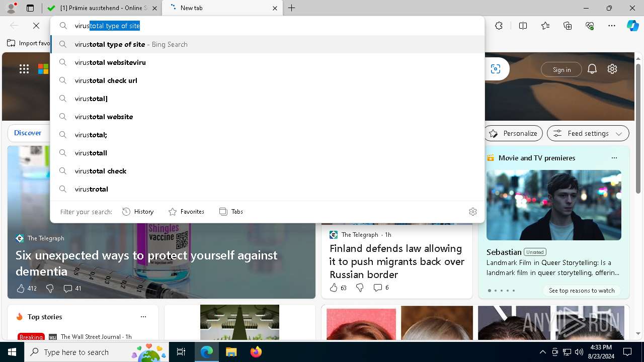
Task: Open the Discover feed tab
Action: 28,133
